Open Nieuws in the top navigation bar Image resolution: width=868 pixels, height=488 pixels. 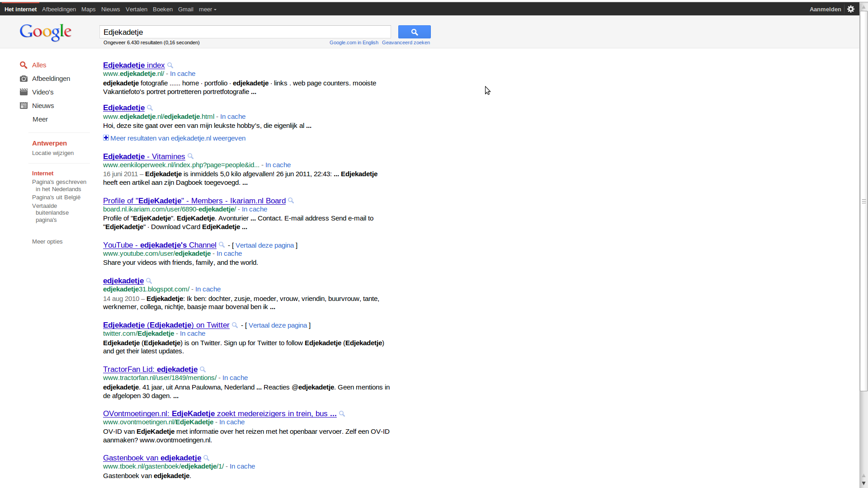tap(111, 9)
